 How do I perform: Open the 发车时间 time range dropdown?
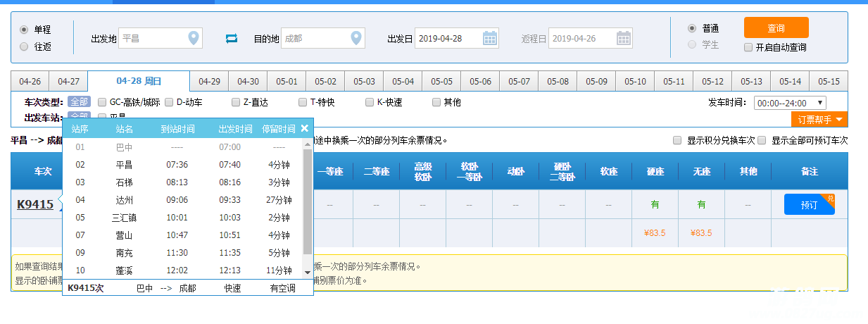pos(790,103)
